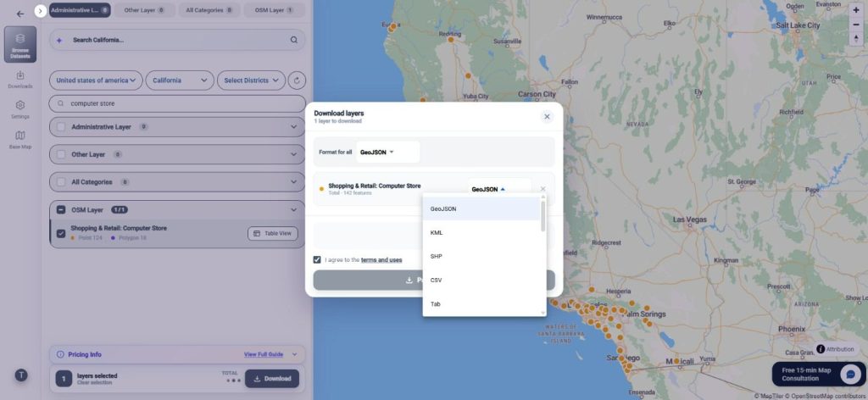868x400 pixels.
Task: Open the country dropdown United states of america
Action: (x=96, y=81)
